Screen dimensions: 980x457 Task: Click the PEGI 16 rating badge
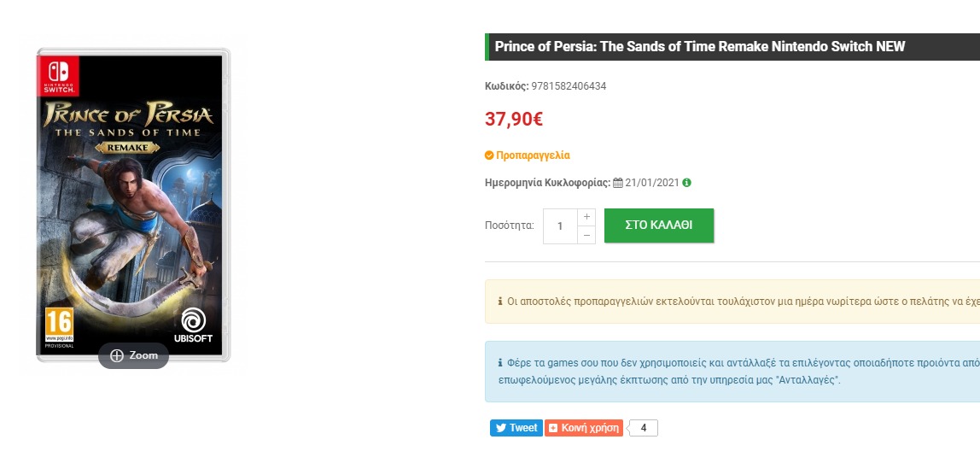60,325
